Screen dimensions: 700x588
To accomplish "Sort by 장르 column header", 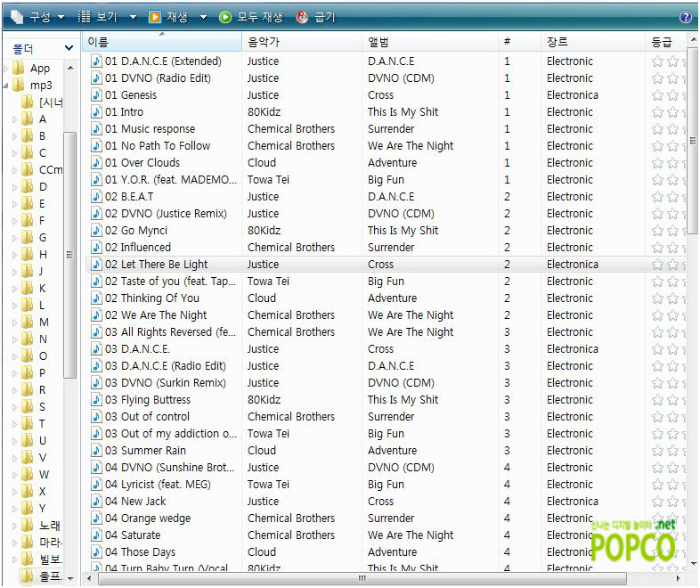I will pyautogui.click(x=593, y=42).
